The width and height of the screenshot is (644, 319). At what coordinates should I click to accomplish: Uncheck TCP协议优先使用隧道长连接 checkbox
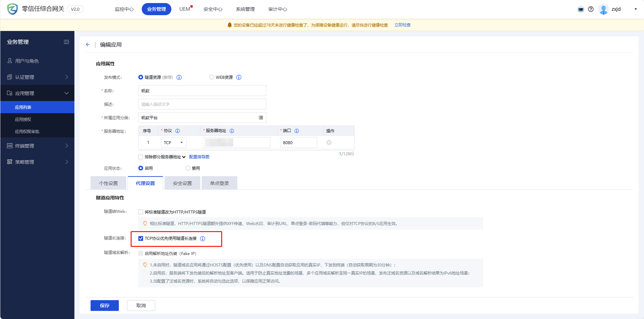click(x=141, y=238)
